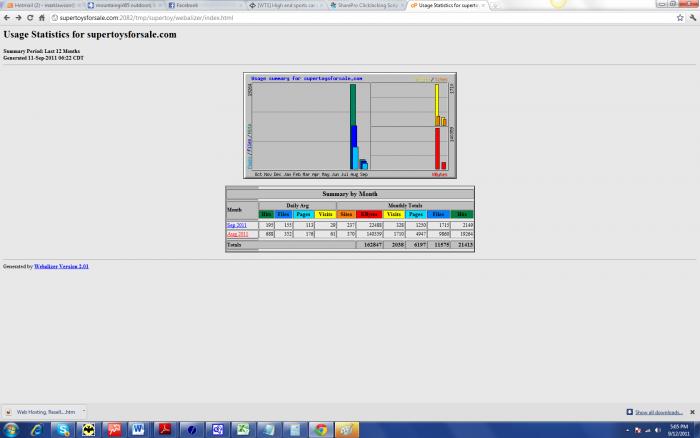Screen dimensions: 700x438
Task: Select the Usage Statistics tab
Action: click(x=448, y=5)
